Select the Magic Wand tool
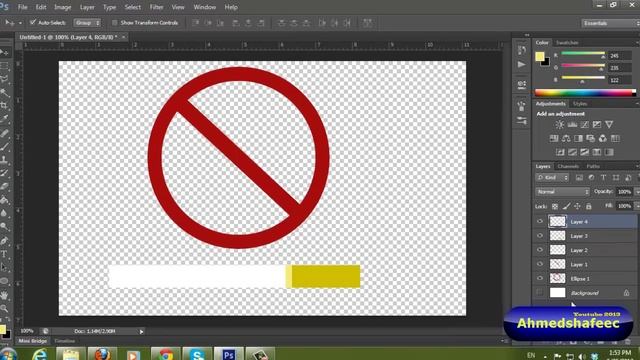Viewport: 640px width, 360px height. coord(4,93)
